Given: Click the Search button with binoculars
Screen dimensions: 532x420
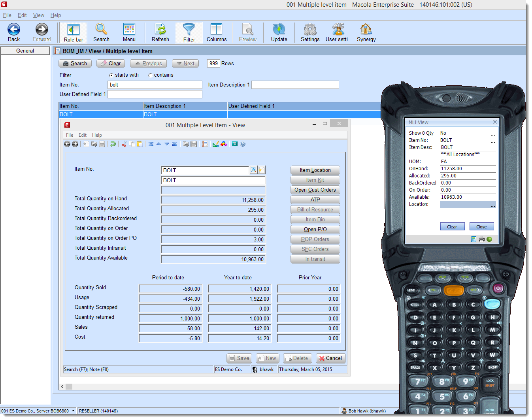Looking at the screenshot, I should (75, 63).
